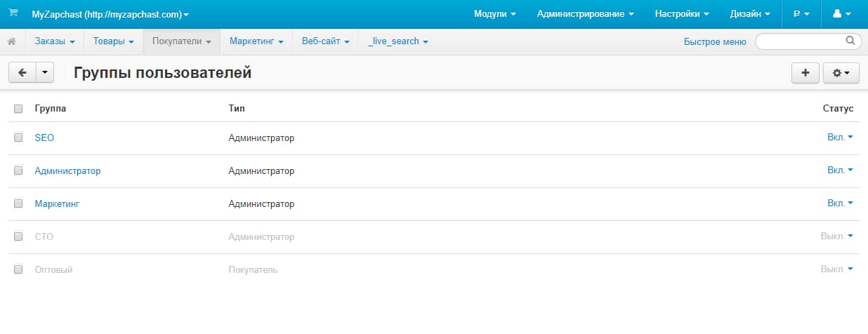The height and width of the screenshot is (334, 868).
Task: Open the _live_search menu
Action: pyautogui.click(x=398, y=41)
